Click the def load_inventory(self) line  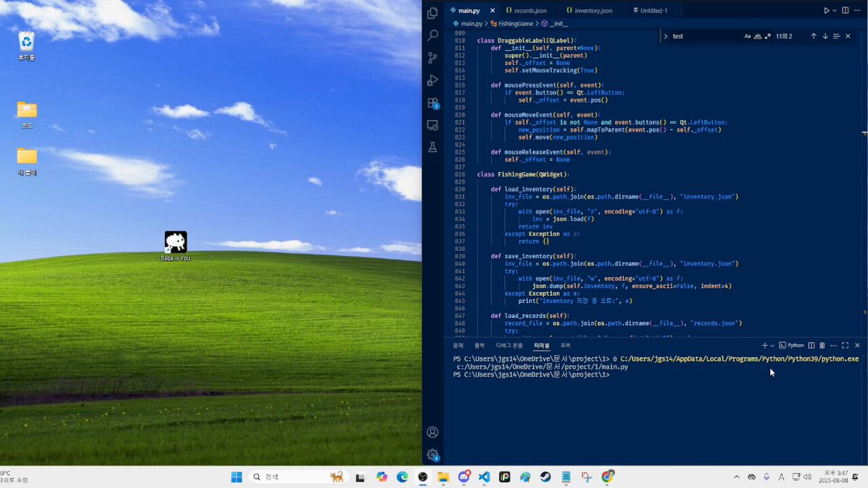click(x=533, y=189)
